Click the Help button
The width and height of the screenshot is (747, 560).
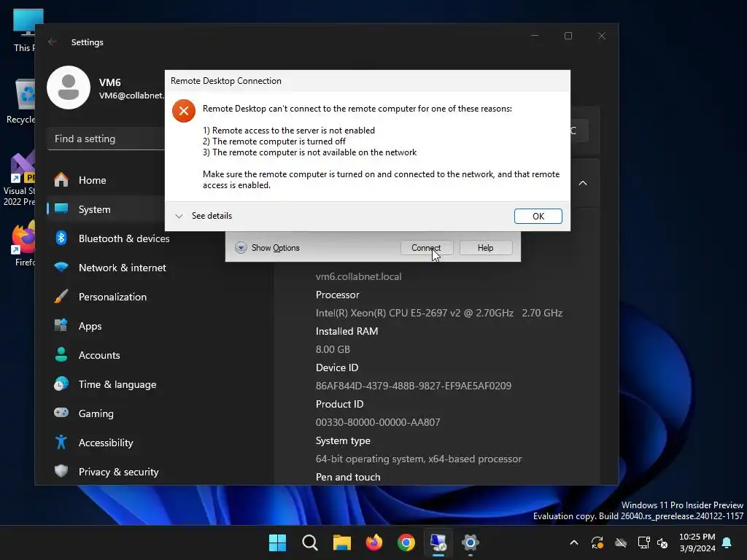pyautogui.click(x=485, y=248)
